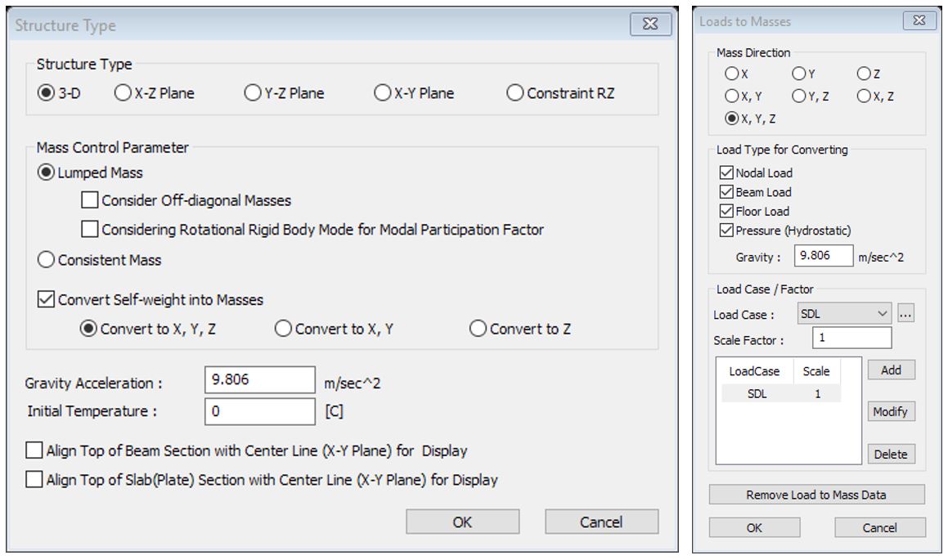Toggle Convert Self-weight into Masses checkbox

pyautogui.click(x=46, y=300)
